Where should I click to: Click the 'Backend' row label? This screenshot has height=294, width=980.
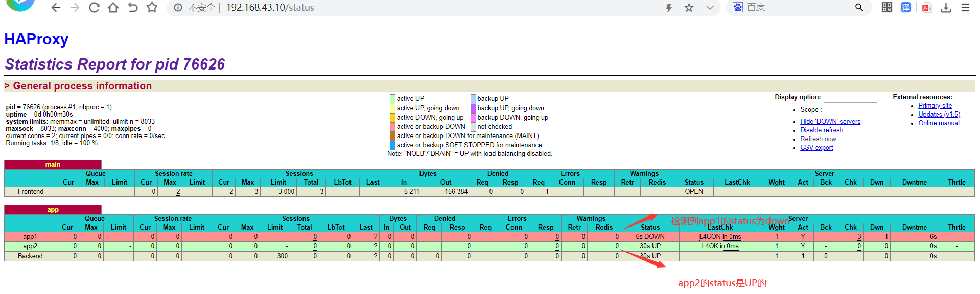[x=30, y=256]
